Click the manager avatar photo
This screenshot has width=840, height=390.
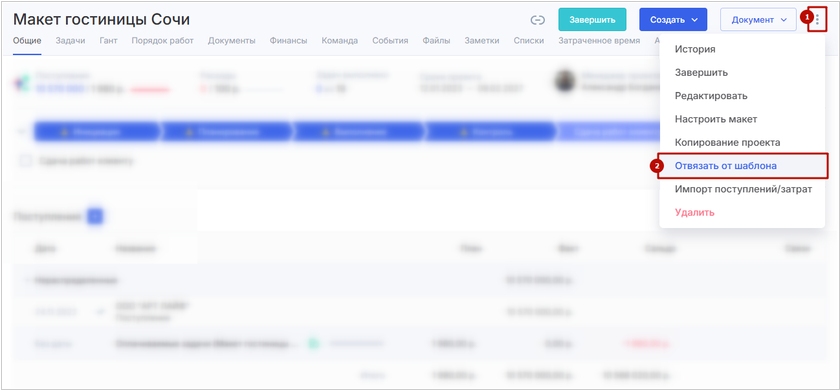pos(565,81)
